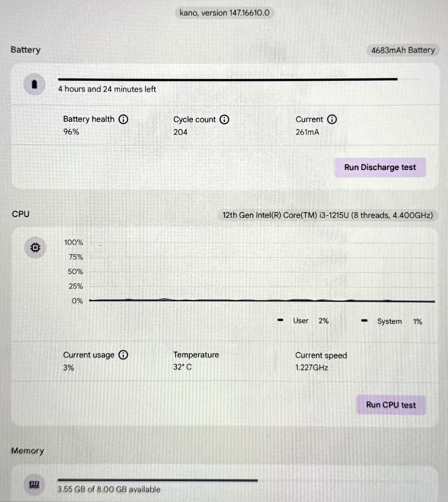This screenshot has width=448, height=502.
Task: Click the Battery health info icon
Action: point(124,119)
